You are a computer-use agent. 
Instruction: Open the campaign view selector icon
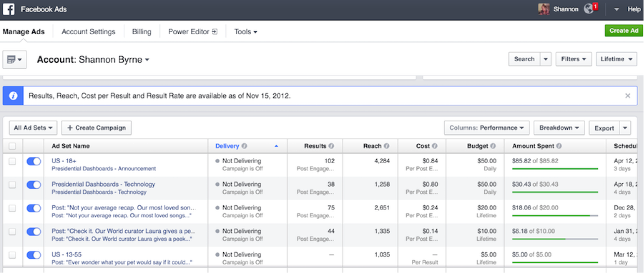pyautogui.click(x=14, y=59)
